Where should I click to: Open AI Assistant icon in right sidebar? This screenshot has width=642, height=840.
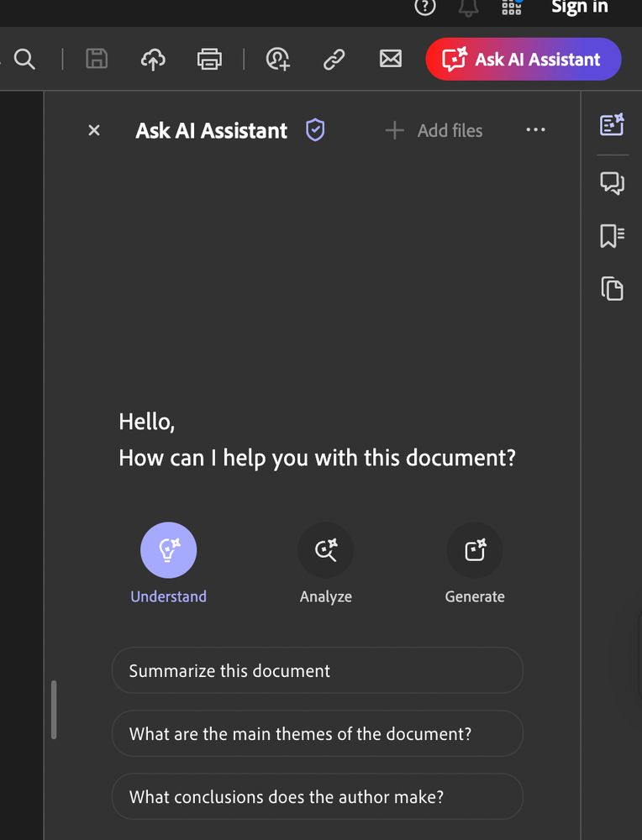(612, 124)
